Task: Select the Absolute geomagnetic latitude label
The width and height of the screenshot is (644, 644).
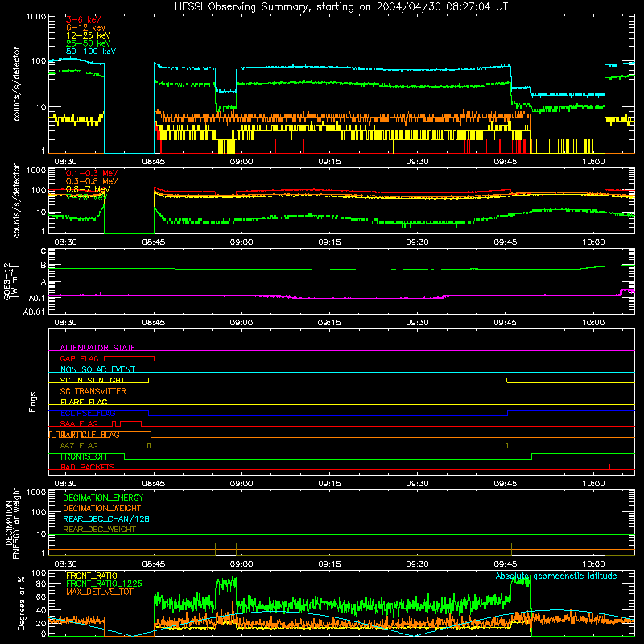Action: (556, 576)
